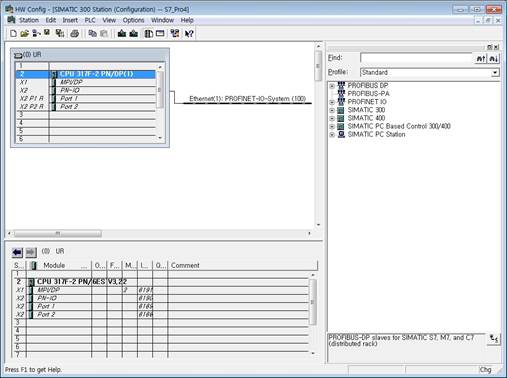Click the horizontal scrollbar thumb of station view
Screen dimensions: 507x378
[58, 233]
